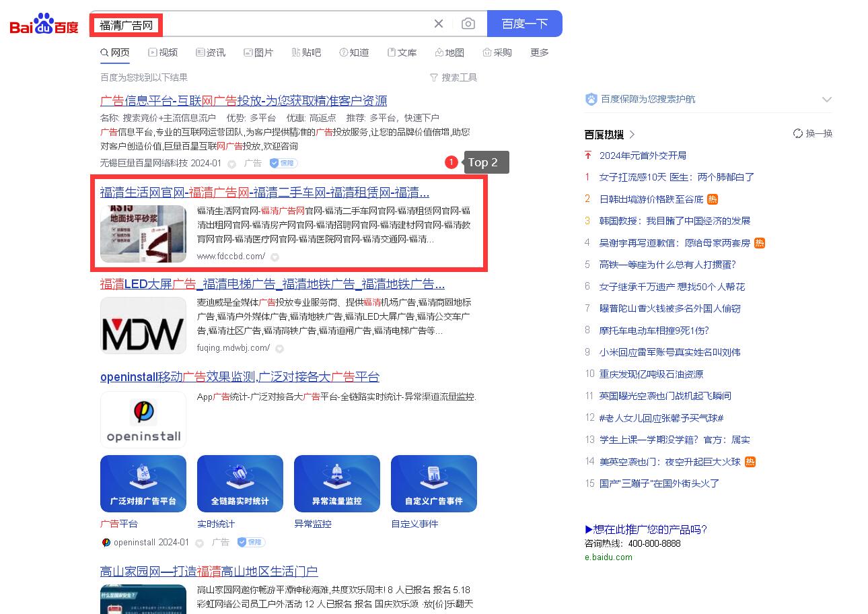868x614 pixels.
Task: Expand the 更多 menu
Action: tap(540, 53)
